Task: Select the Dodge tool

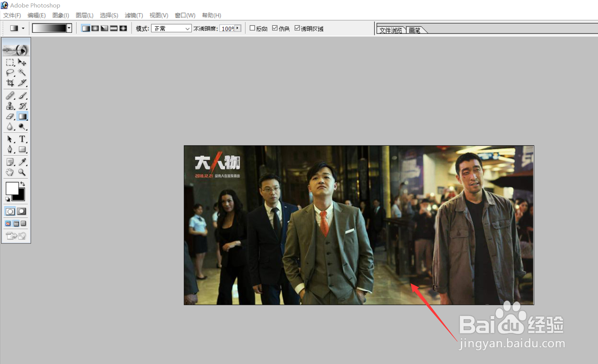Action: pyautogui.click(x=22, y=127)
